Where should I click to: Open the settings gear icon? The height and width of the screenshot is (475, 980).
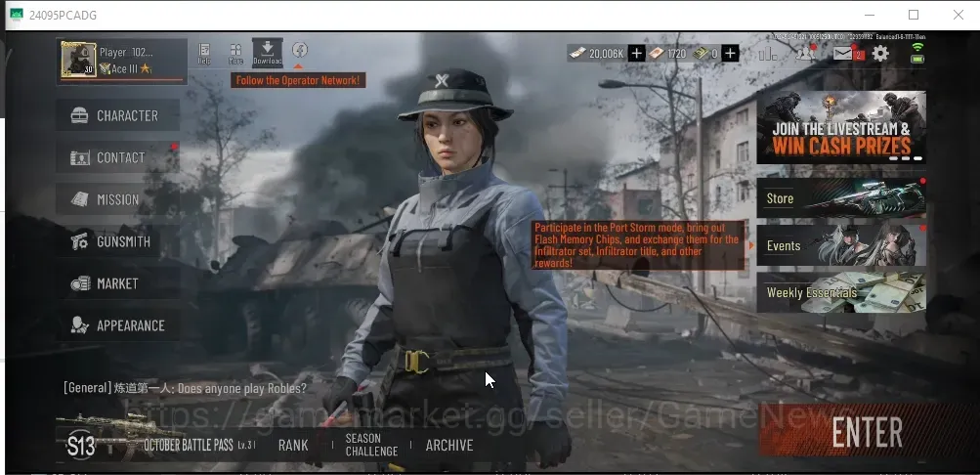click(x=880, y=53)
